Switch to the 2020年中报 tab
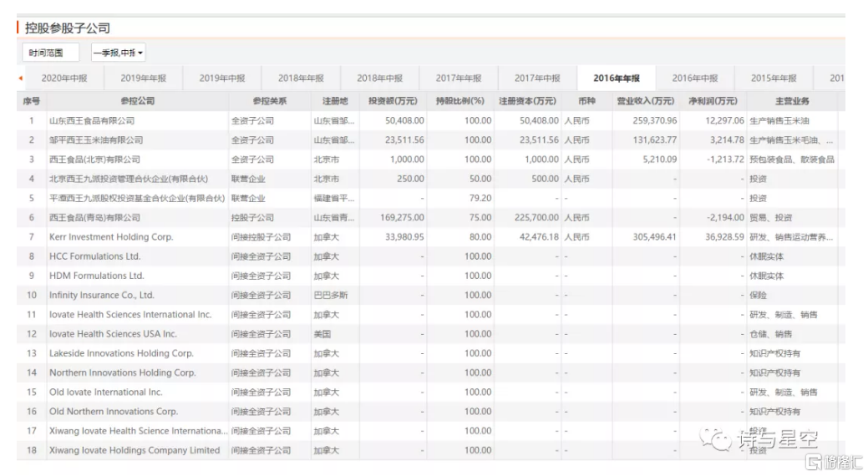Screen dimensions: 868x476 click(64, 78)
